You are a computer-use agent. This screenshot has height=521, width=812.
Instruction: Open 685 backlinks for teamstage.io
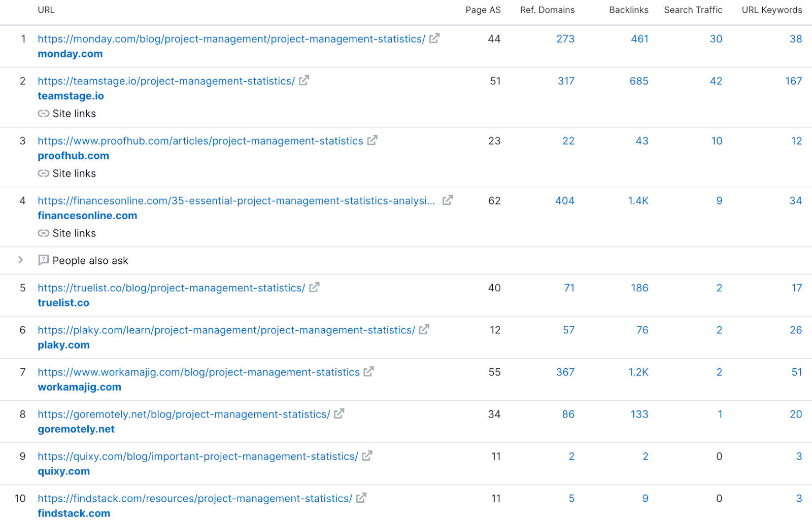coord(639,81)
